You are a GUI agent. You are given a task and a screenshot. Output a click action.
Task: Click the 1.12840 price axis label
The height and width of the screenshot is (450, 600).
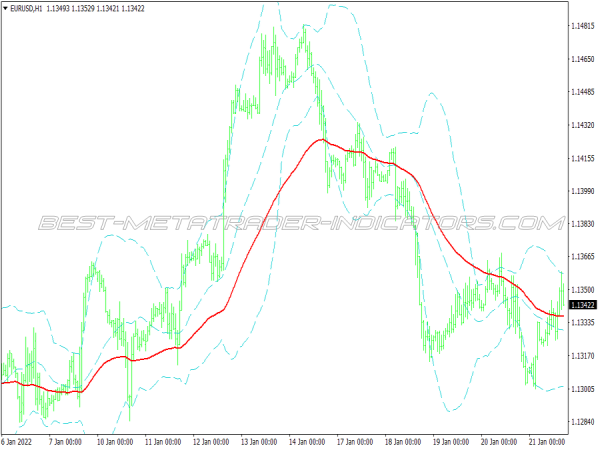pyautogui.click(x=583, y=422)
